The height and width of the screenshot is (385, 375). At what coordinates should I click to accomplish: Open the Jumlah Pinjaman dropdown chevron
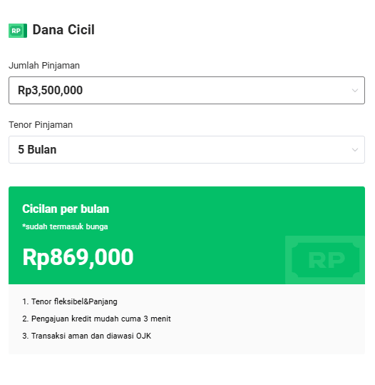tap(355, 90)
